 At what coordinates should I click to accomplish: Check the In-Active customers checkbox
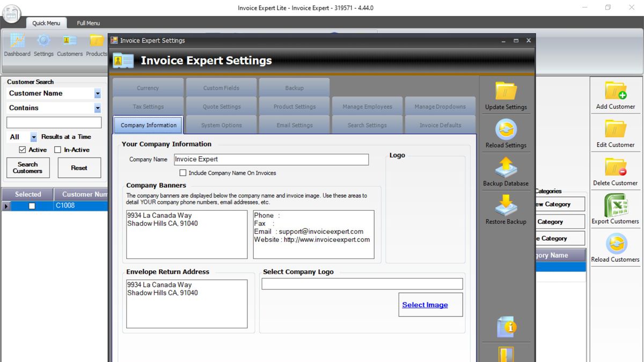[x=58, y=150]
